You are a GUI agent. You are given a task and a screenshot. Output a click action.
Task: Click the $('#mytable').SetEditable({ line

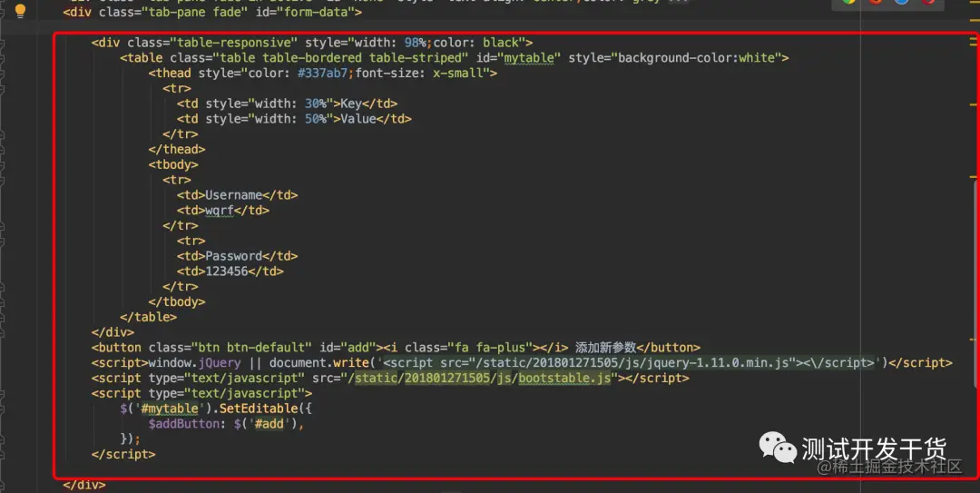pyautogui.click(x=216, y=409)
